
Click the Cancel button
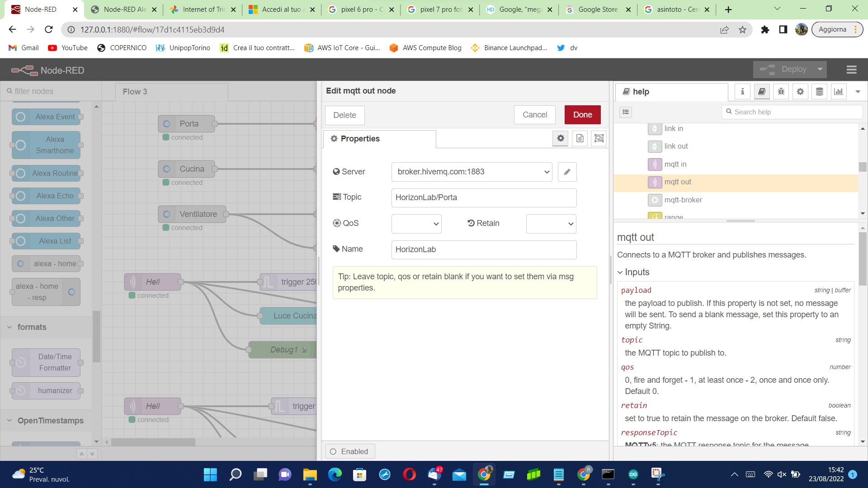(x=534, y=115)
